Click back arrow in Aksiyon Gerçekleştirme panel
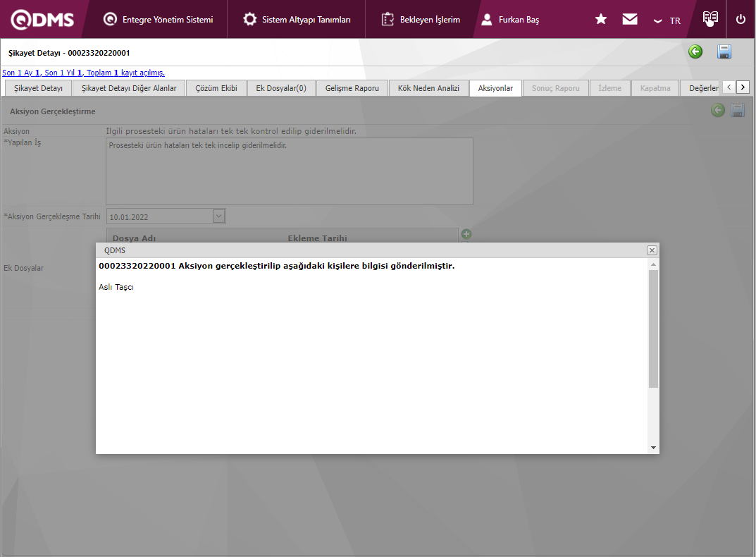The height and width of the screenshot is (557, 756). (x=718, y=111)
